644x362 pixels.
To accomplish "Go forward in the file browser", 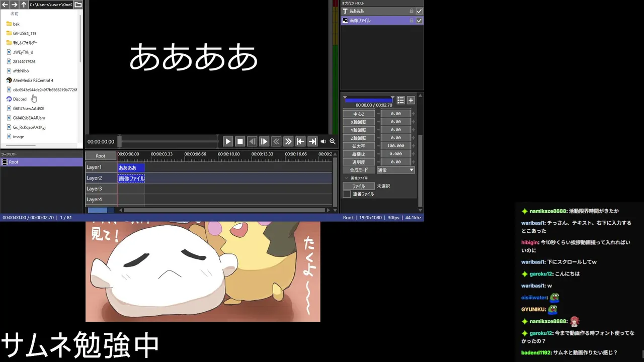I will tap(14, 5).
